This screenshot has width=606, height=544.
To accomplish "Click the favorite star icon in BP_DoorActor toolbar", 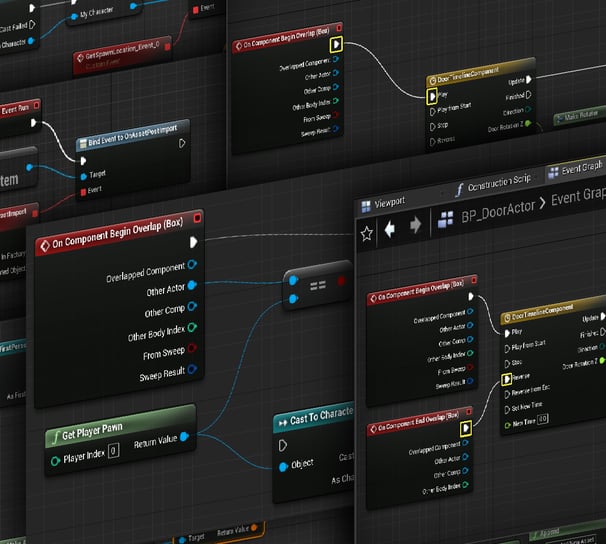I will 366,233.
